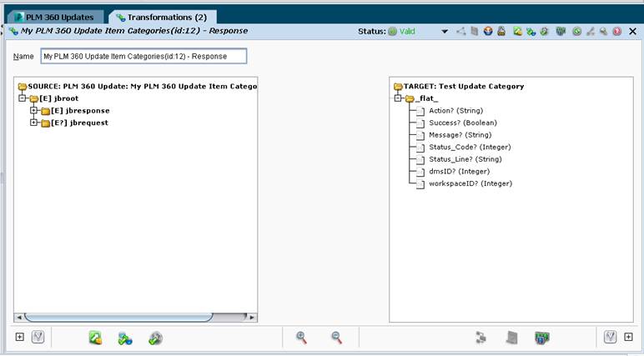Click the source panel horizontal scrollbar thumb
Viewport: 644px width, 356px height.
(x=118, y=317)
